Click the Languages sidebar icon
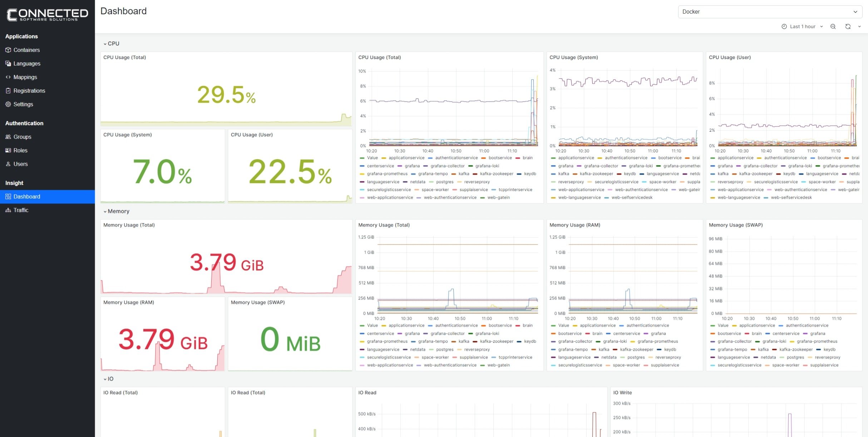 [8, 64]
